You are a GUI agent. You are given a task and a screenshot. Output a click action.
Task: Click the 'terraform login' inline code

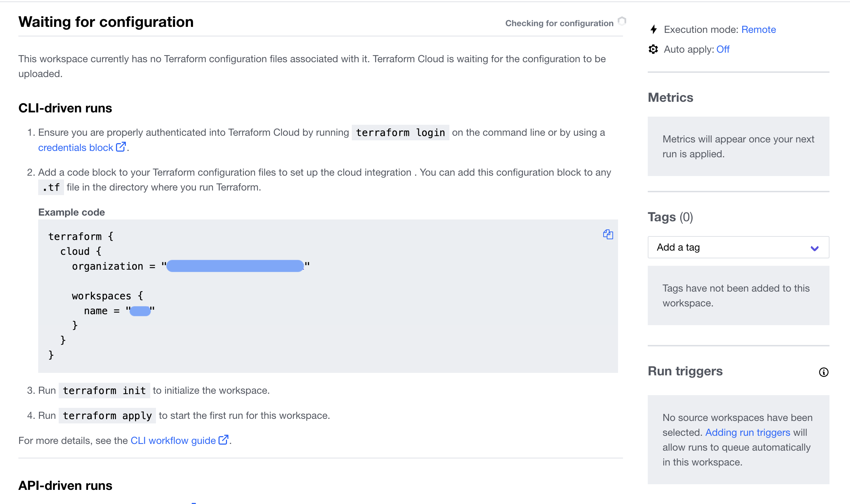pyautogui.click(x=400, y=133)
